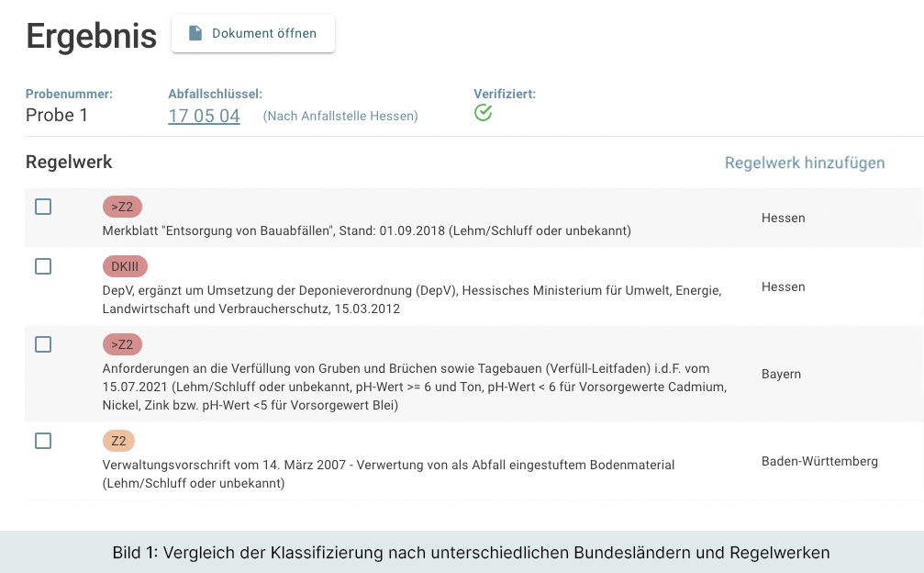Check the Merkblatt Entsorgung von Bauabfällen row checkbox
This screenshot has height=573, width=924.
[x=43, y=207]
